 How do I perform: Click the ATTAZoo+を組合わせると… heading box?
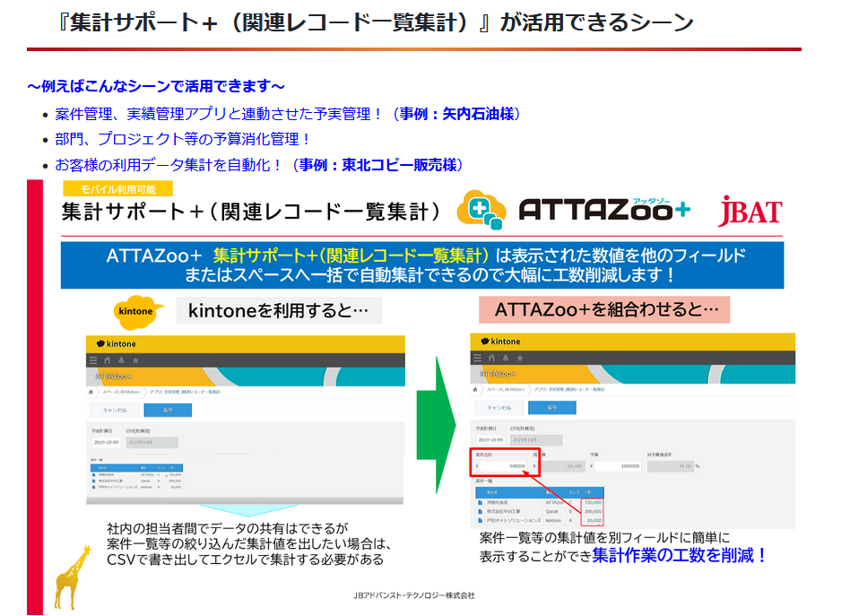point(604,309)
